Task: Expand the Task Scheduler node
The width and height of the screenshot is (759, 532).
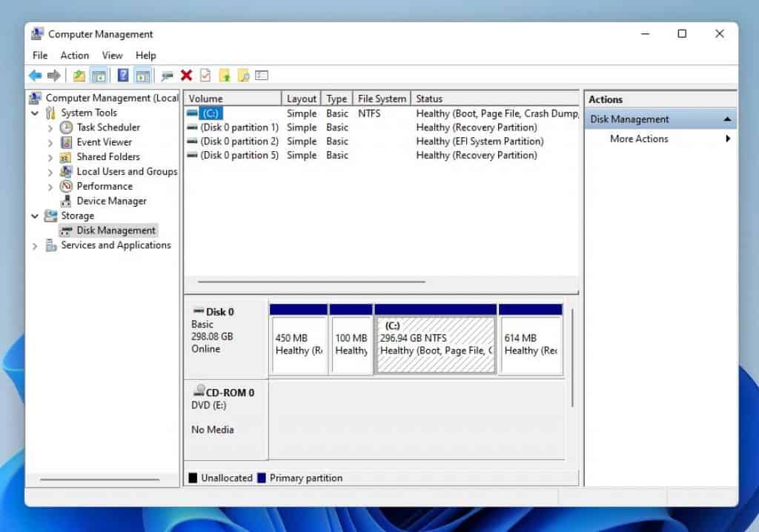Action: pyautogui.click(x=50, y=128)
